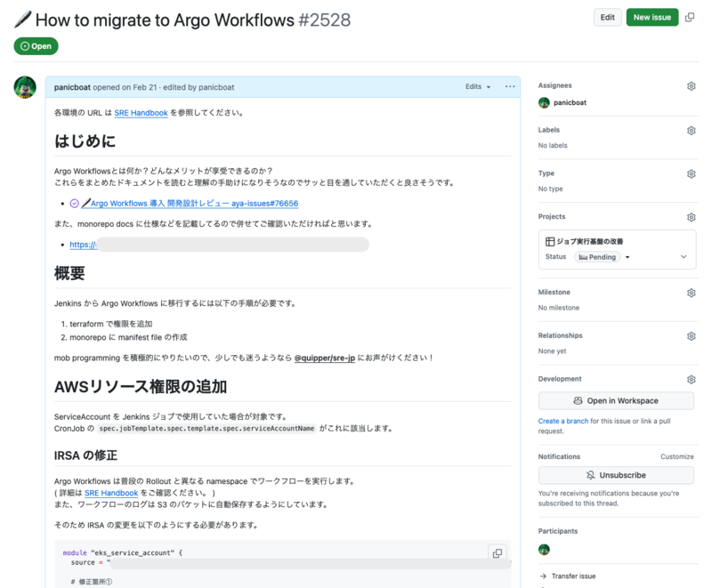Click the AWSリソース権限の追加 heading
Viewport: 712px width, 588px height.
141,387
